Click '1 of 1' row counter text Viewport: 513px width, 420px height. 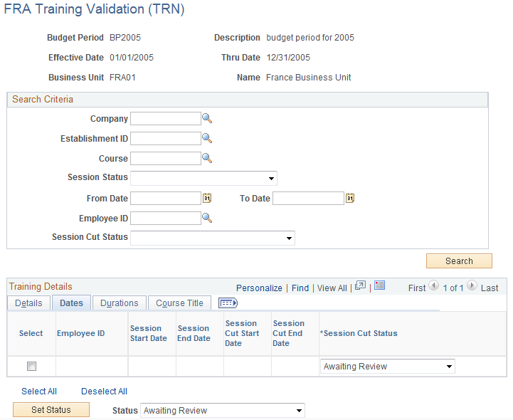[x=453, y=288]
